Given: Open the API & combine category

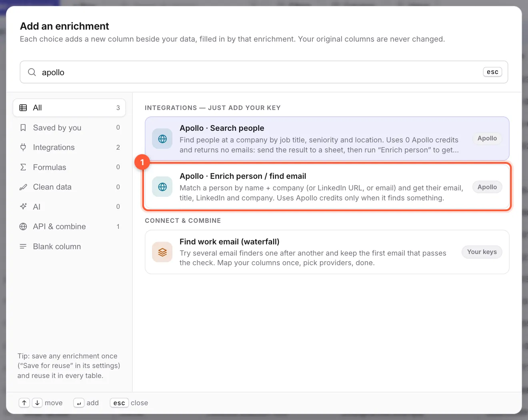Looking at the screenshot, I should point(69,226).
